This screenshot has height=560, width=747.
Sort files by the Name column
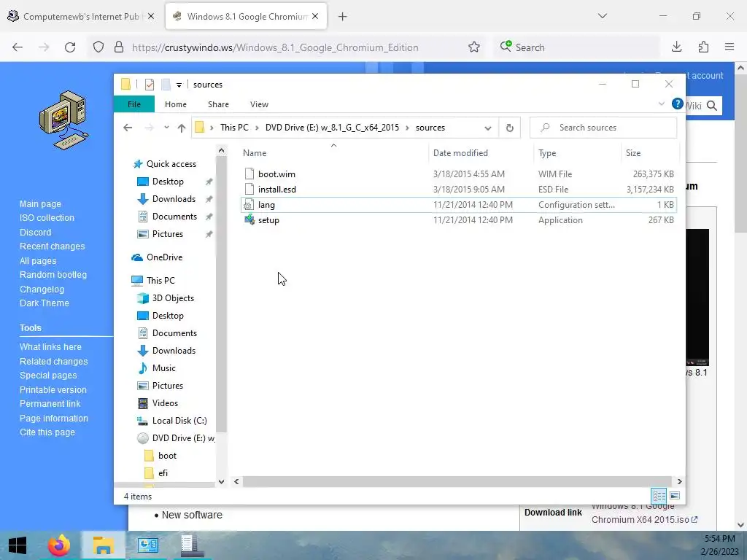tap(255, 153)
